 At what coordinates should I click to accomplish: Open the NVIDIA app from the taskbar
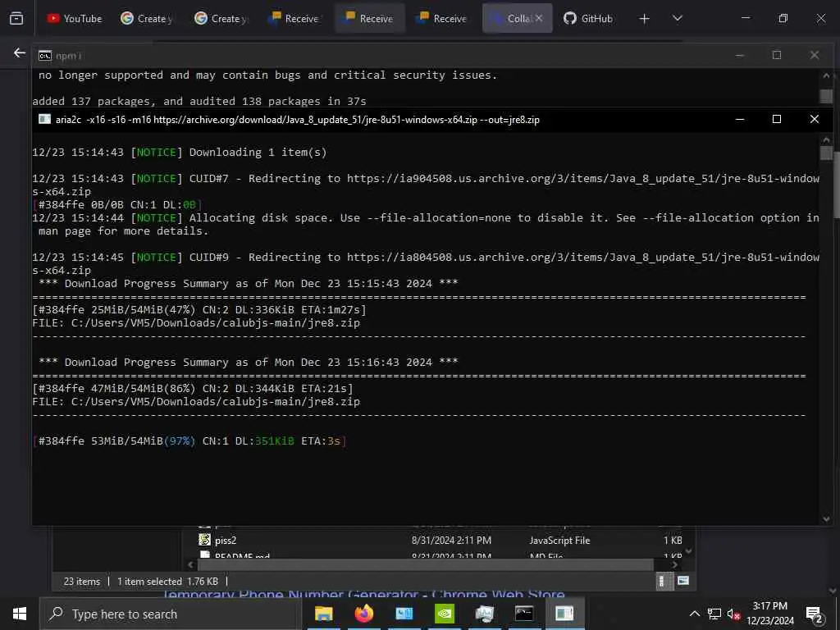pos(444,614)
